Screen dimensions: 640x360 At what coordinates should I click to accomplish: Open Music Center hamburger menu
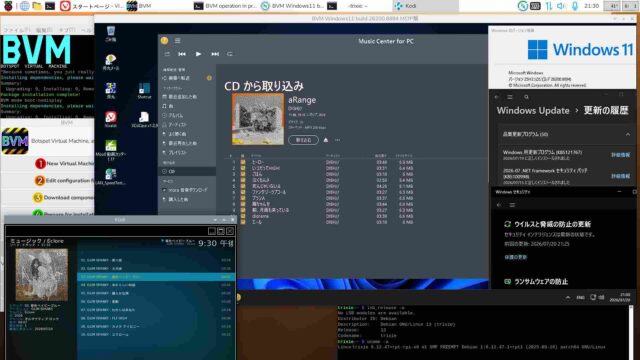click(178, 40)
